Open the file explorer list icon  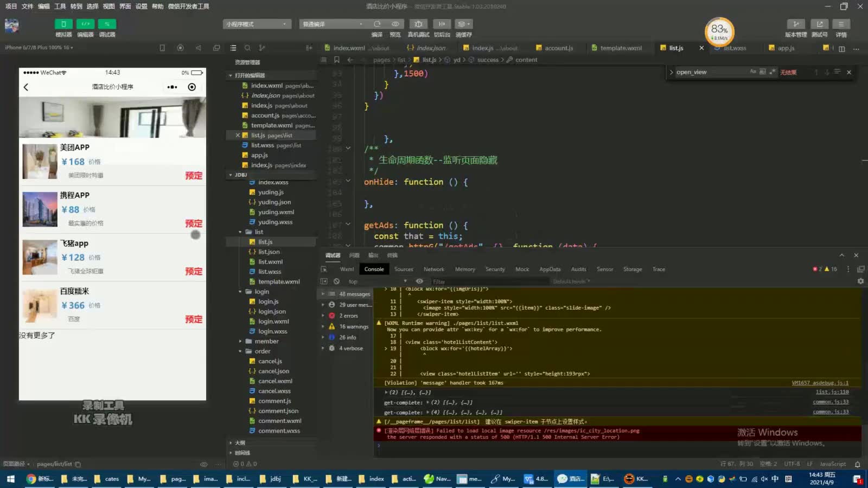pyautogui.click(x=233, y=48)
